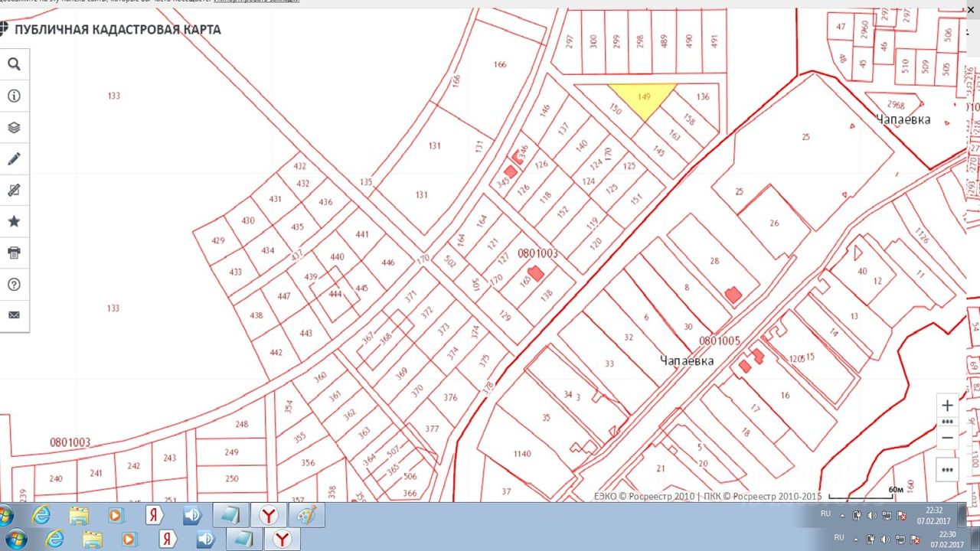980x551 pixels.
Task: Zoom in with the plus button
Action: 948,406
